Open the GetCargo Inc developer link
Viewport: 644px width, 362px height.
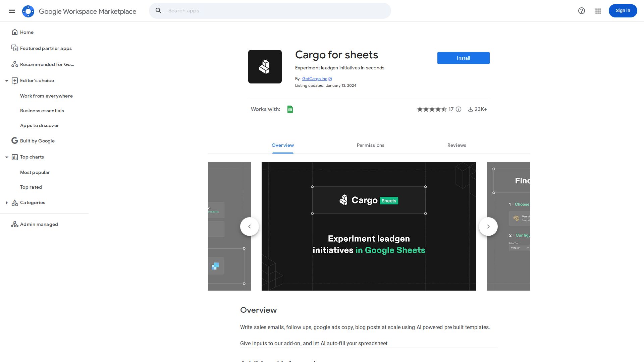314,79
